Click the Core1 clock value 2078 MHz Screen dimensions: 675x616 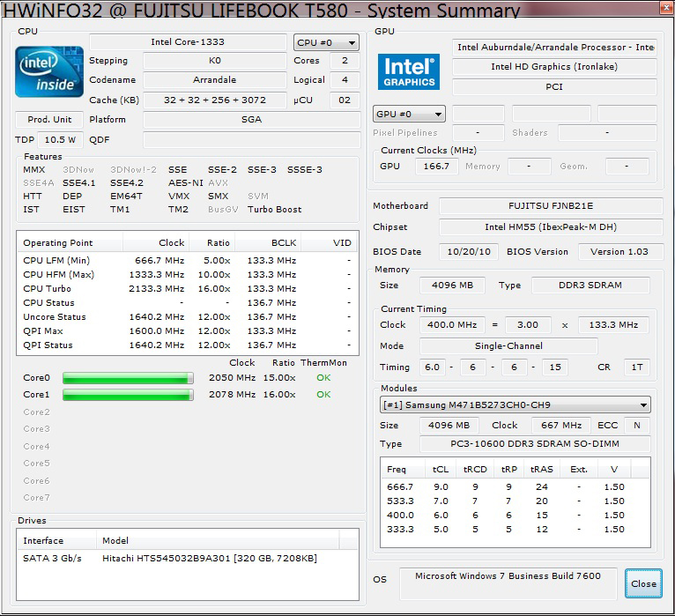232,395
